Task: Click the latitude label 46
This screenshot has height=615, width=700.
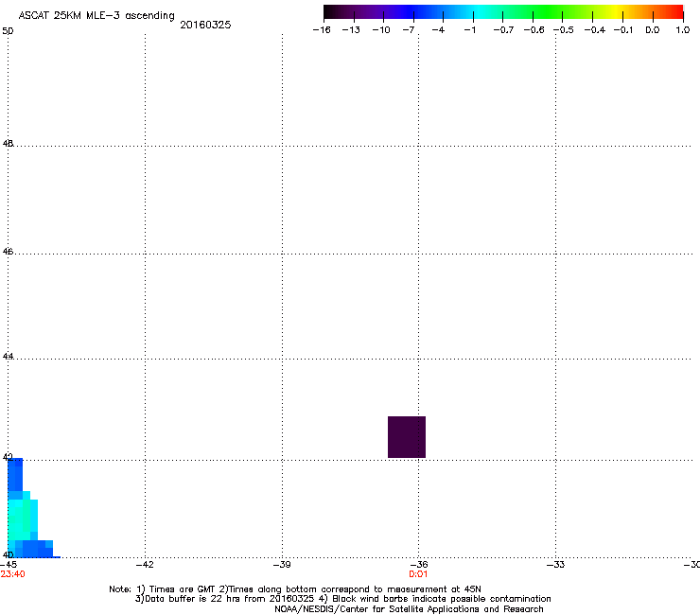Action: (x=8, y=252)
